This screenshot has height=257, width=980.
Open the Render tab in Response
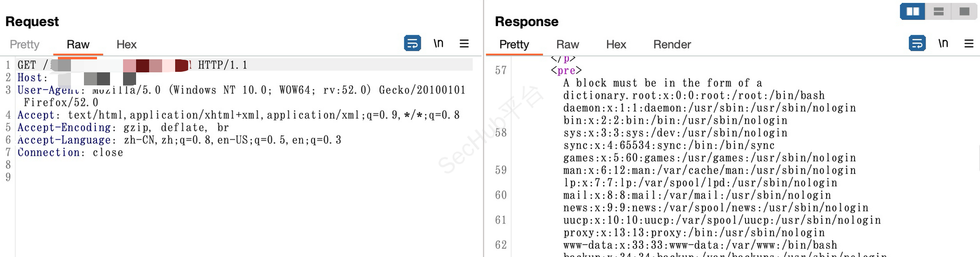[x=672, y=44]
